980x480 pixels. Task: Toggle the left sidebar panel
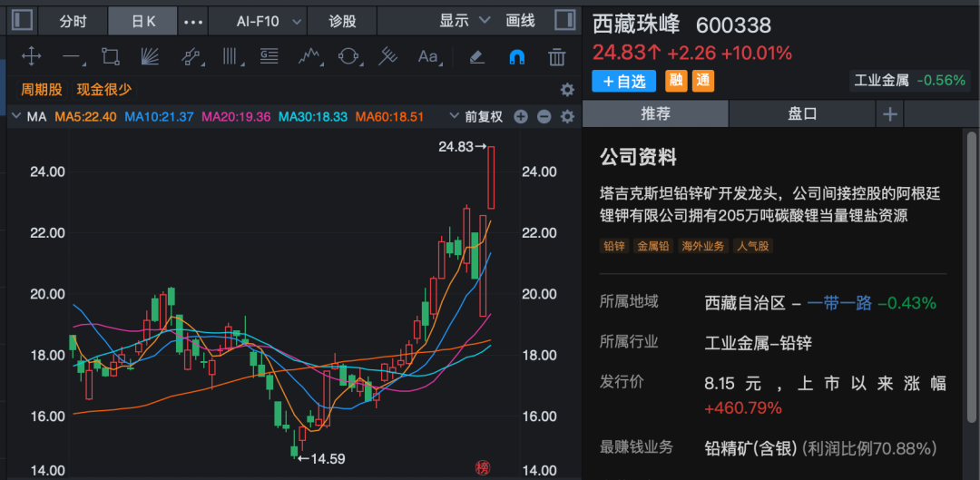[23, 20]
